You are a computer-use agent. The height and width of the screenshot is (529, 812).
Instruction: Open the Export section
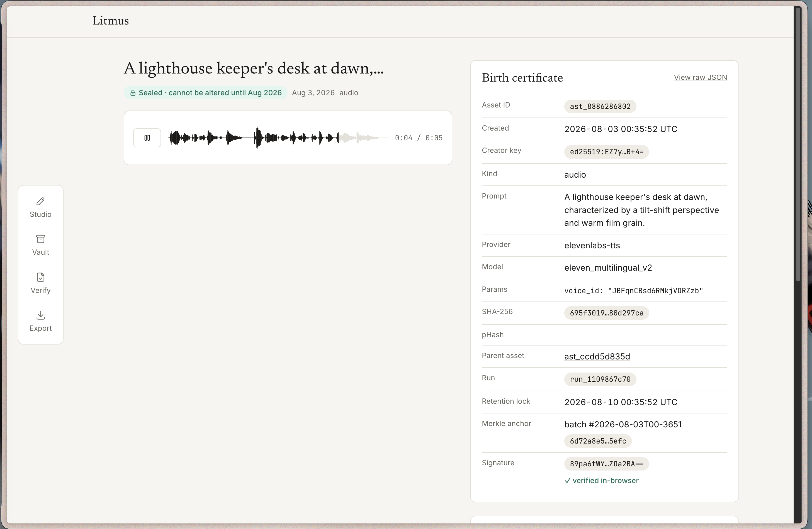click(41, 321)
